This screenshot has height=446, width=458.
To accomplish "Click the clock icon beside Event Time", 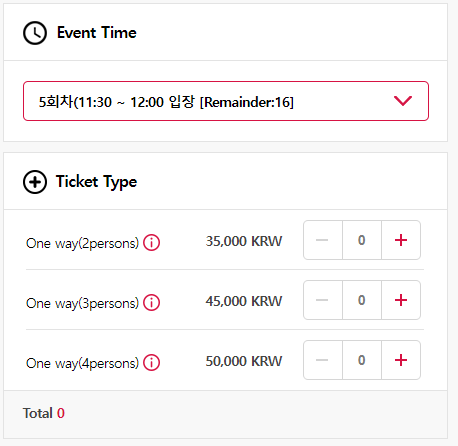I will [35, 33].
